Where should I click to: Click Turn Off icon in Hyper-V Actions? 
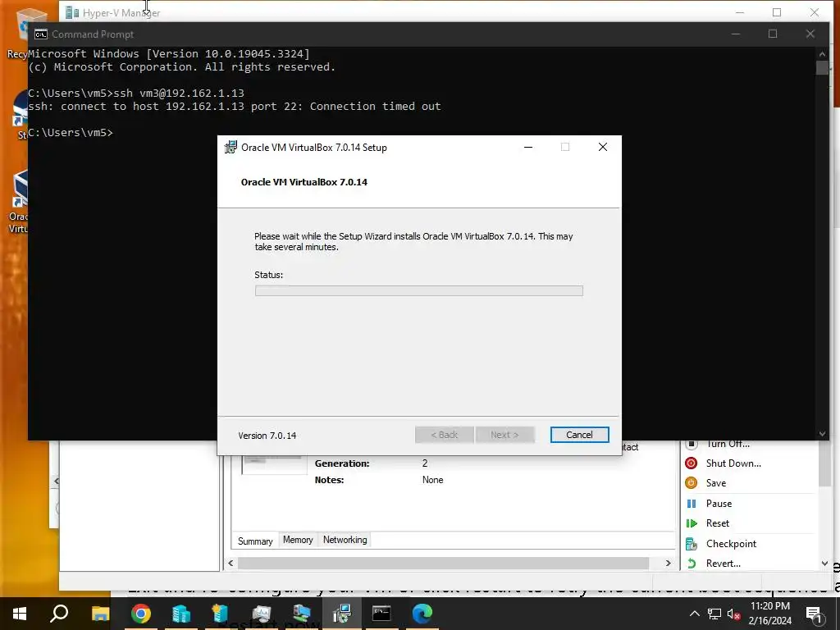691,444
